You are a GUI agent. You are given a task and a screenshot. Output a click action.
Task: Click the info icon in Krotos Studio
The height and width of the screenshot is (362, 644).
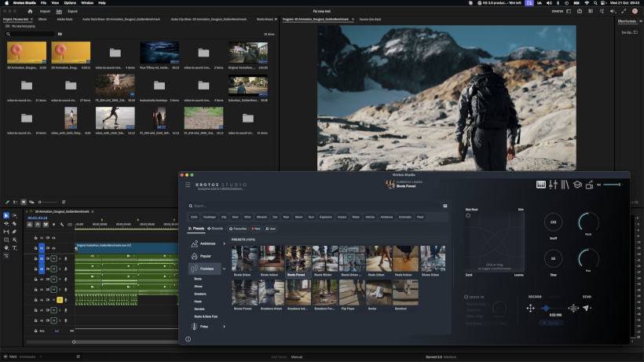[188, 339]
